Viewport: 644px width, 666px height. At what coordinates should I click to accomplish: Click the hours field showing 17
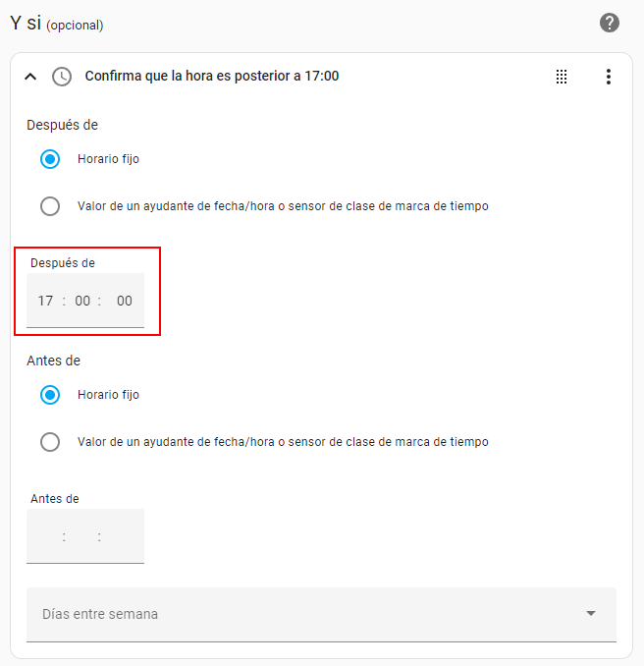pos(45,301)
